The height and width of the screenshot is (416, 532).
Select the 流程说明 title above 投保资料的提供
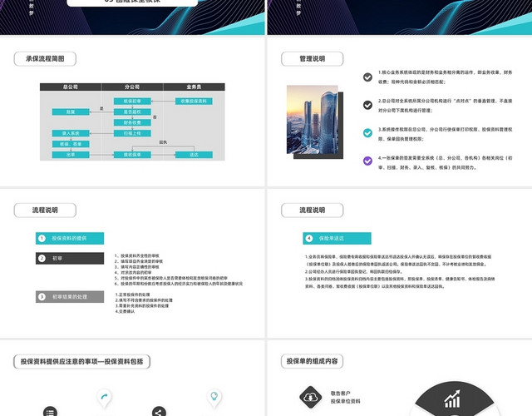(x=45, y=210)
